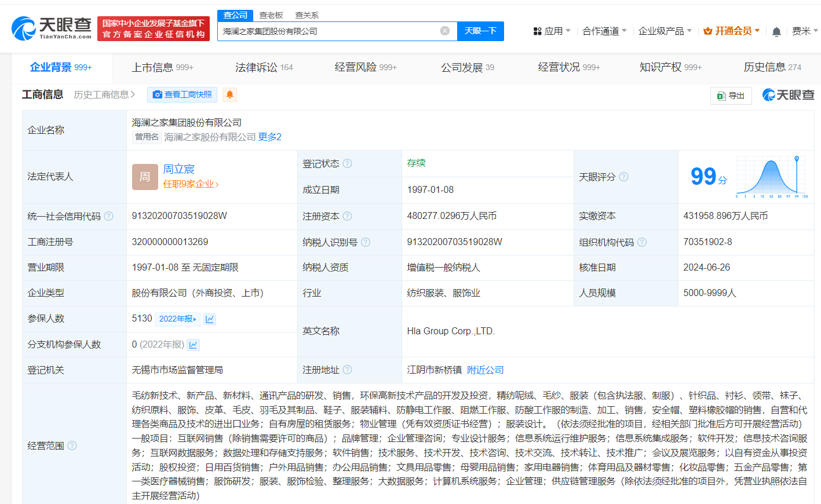This screenshot has height=504, width=821.
Task: Click legal representative 周立宸 link
Action: 179,169
